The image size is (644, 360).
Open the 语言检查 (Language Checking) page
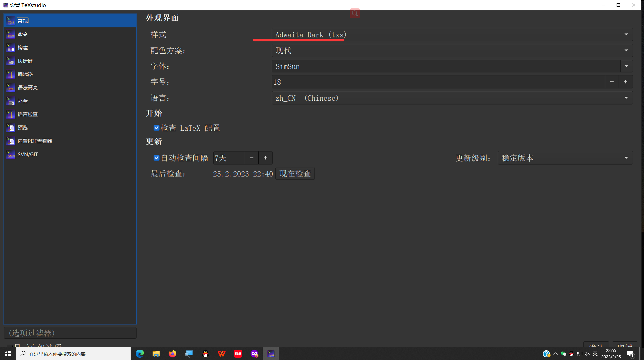(x=70, y=114)
